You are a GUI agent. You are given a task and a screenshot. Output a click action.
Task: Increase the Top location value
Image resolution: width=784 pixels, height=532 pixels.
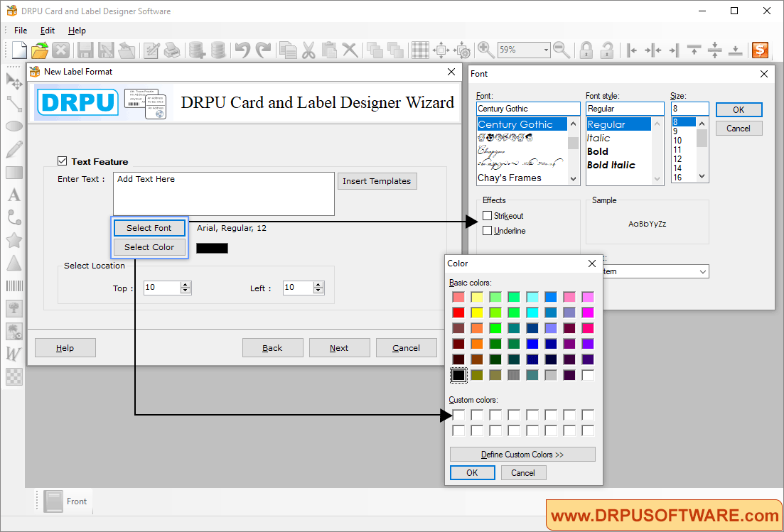[186, 284]
